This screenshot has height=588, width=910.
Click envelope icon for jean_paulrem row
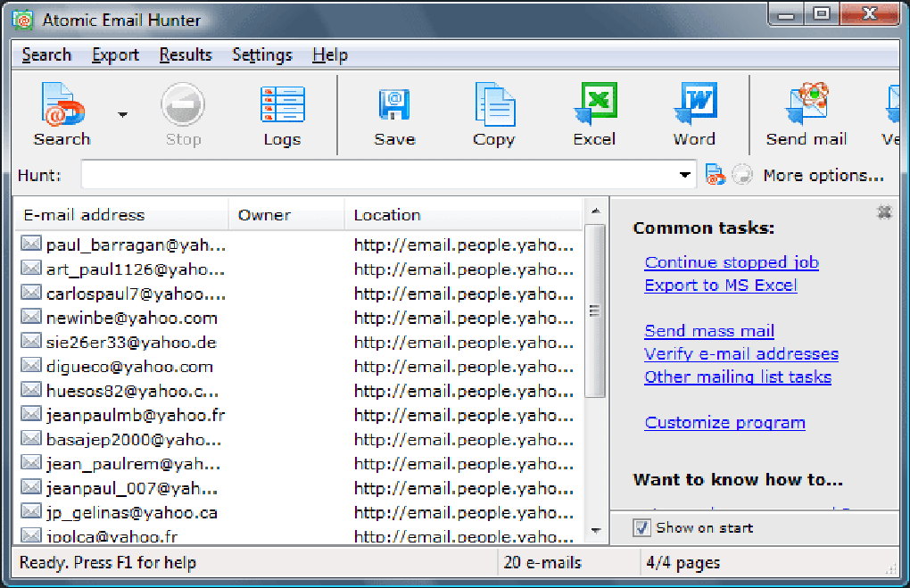31,463
